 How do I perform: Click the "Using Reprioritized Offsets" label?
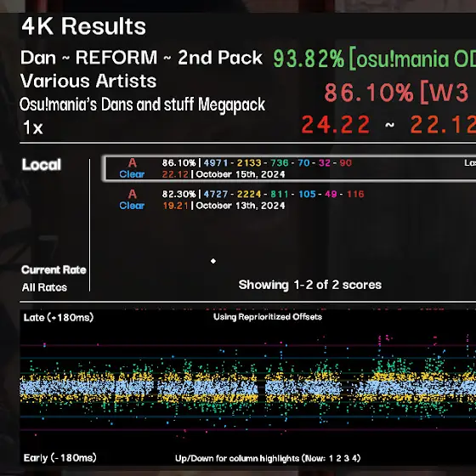pos(268,317)
